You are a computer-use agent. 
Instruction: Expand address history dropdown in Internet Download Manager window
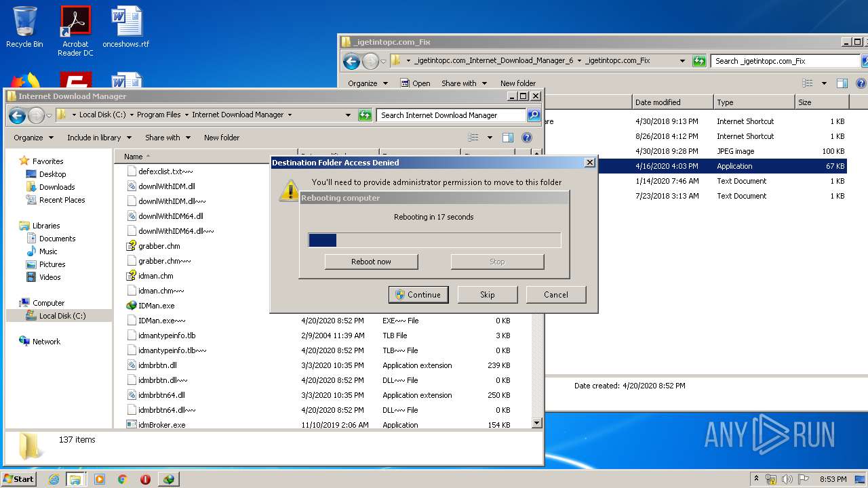click(348, 115)
